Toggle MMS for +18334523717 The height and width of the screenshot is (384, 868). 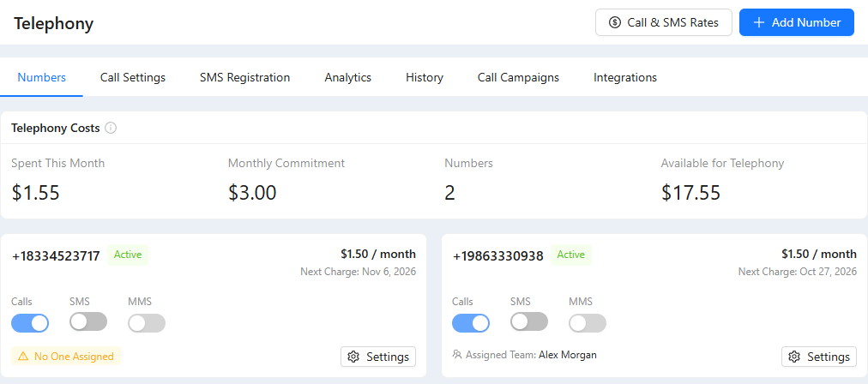click(x=147, y=323)
